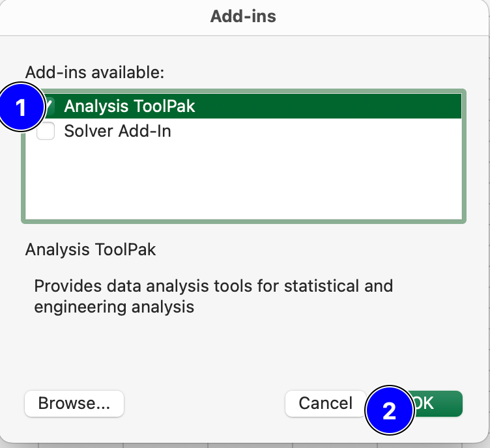Click the spreadsheet grid beneath the dialog
The height and width of the screenshot is (448, 490).
pyautogui.click(x=195, y=445)
